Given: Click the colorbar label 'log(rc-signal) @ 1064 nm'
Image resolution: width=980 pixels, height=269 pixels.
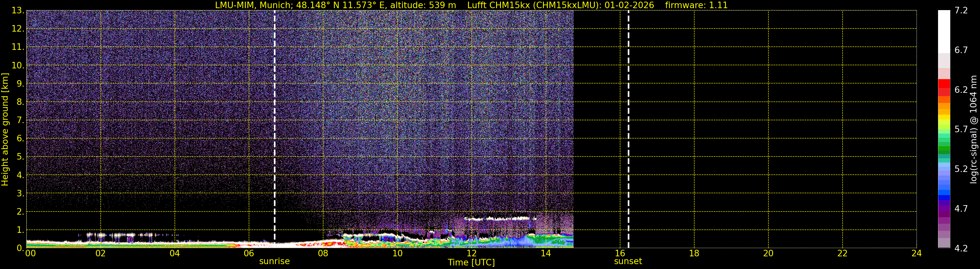Looking at the screenshot, I should (973, 129).
